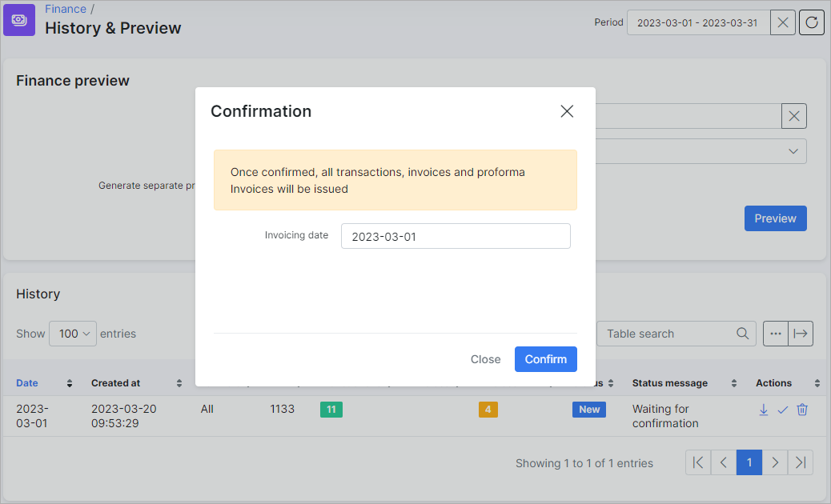The height and width of the screenshot is (504, 831).
Task: Delete the history row via trash icon
Action: pyautogui.click(x=802, y=410)
